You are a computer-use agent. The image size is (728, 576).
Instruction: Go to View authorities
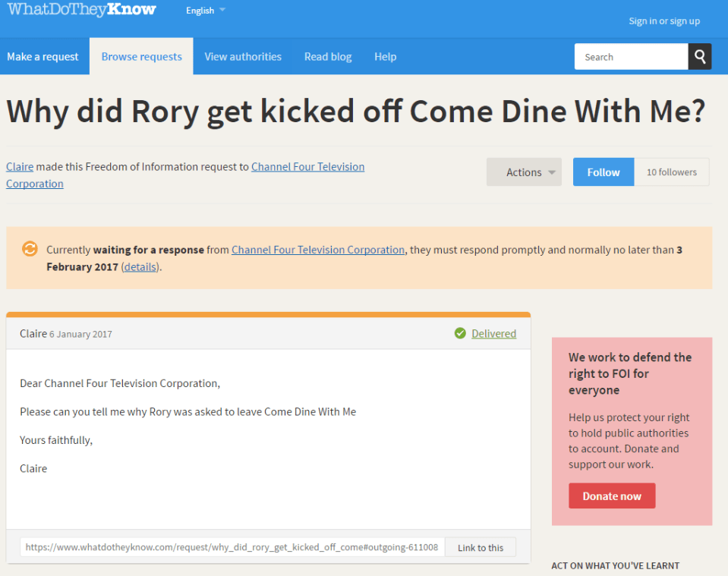tap(243, 57)
